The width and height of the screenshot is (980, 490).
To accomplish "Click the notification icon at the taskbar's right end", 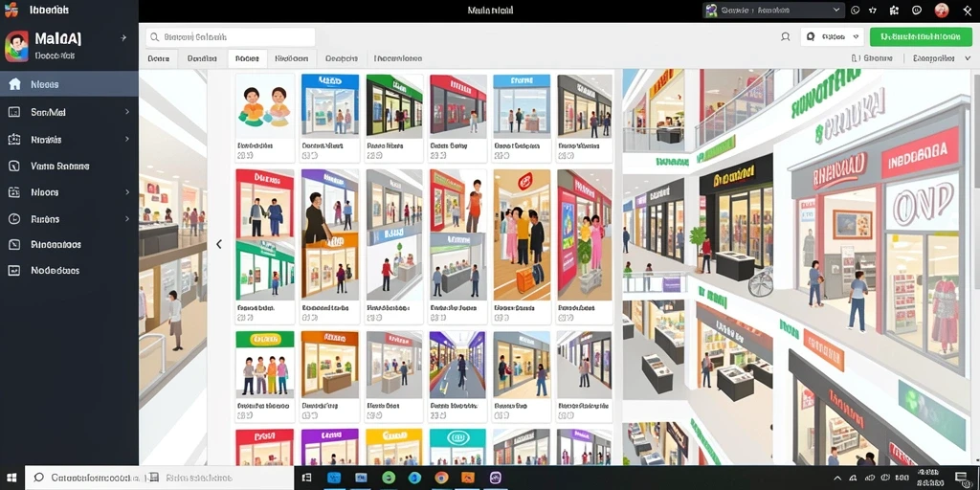I will (961, 479).
